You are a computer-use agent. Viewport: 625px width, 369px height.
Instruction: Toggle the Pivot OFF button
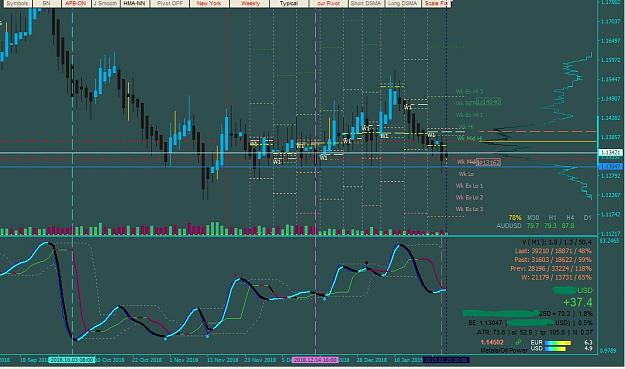click(170, 3)
